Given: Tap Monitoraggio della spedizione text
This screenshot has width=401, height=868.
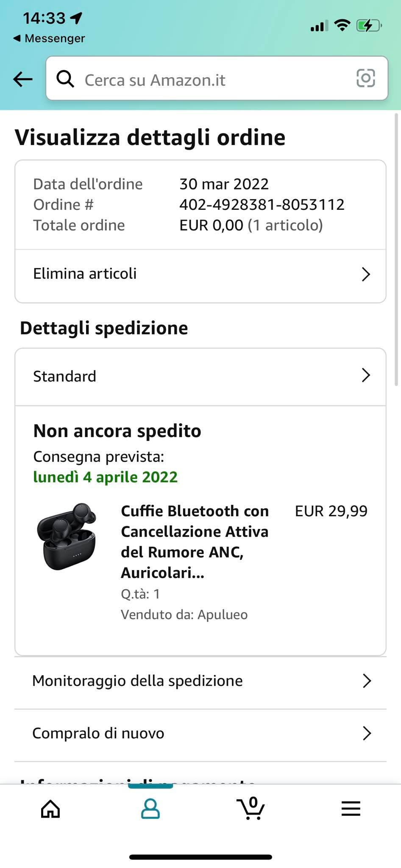Looking at the screenshot, I should point(137,681).
